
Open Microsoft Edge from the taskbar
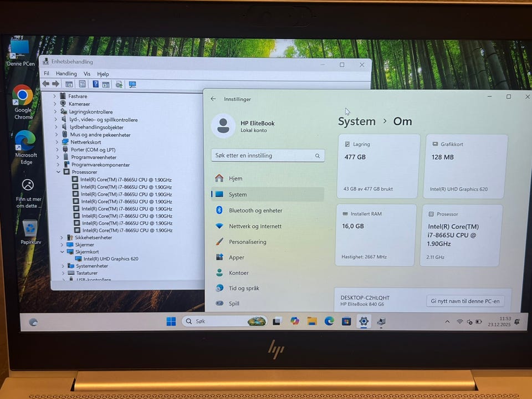coord(329,321)
